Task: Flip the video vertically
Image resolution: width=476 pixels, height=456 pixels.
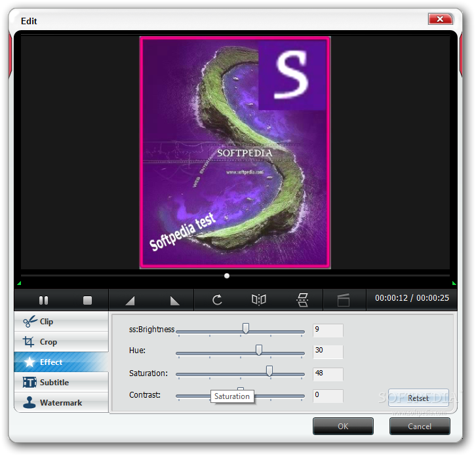Action: (302, 300)
